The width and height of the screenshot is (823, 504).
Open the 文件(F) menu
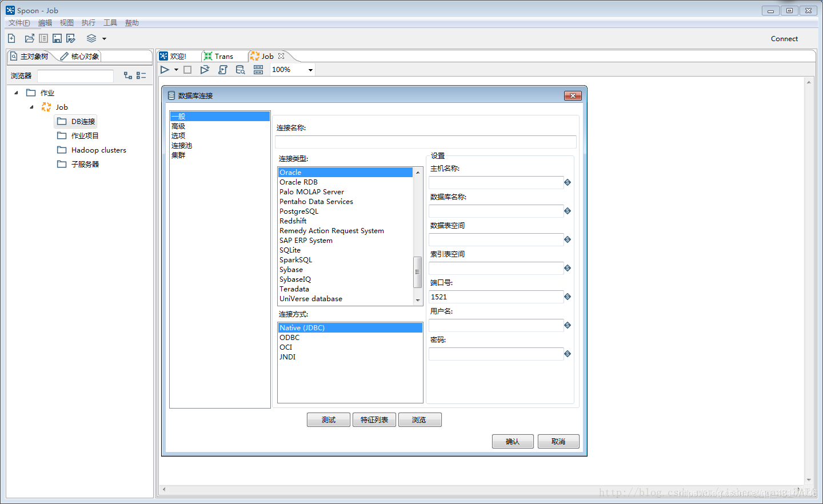[19, 23]
